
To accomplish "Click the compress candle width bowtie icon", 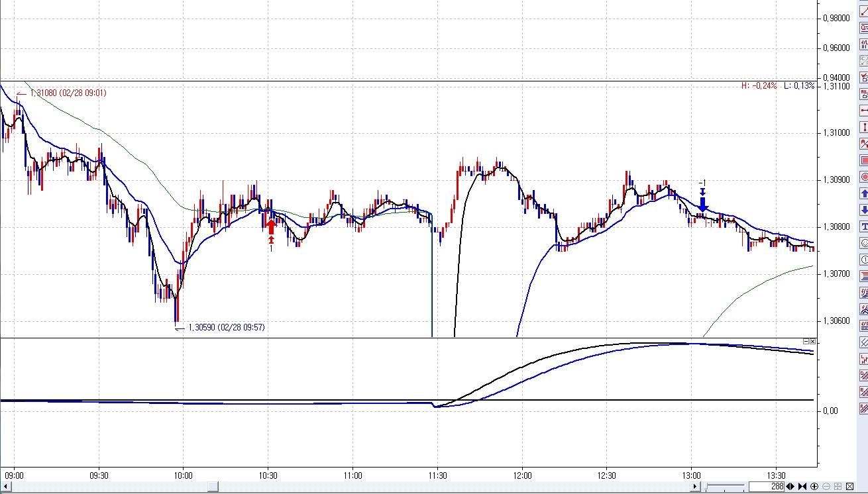I will tap(802, 487).
